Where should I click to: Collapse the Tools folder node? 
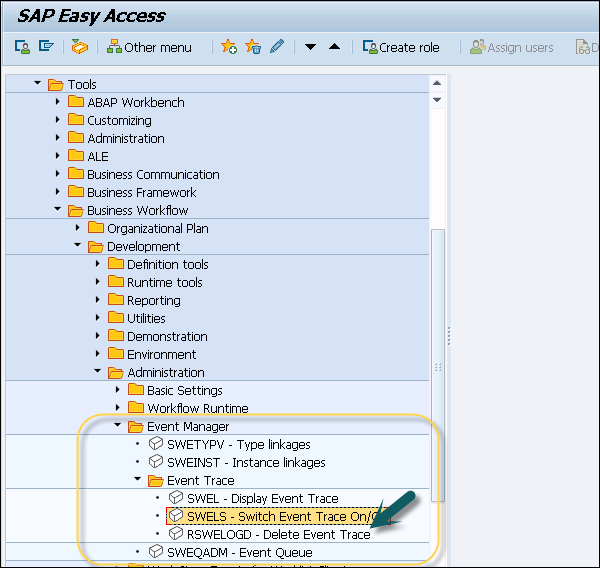click(x=38, y=84)
